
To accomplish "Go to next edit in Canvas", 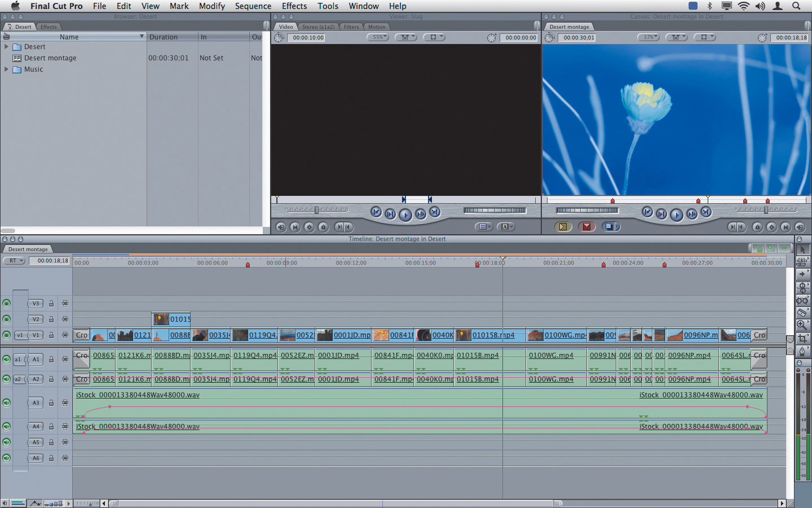I will click(706, 212).
